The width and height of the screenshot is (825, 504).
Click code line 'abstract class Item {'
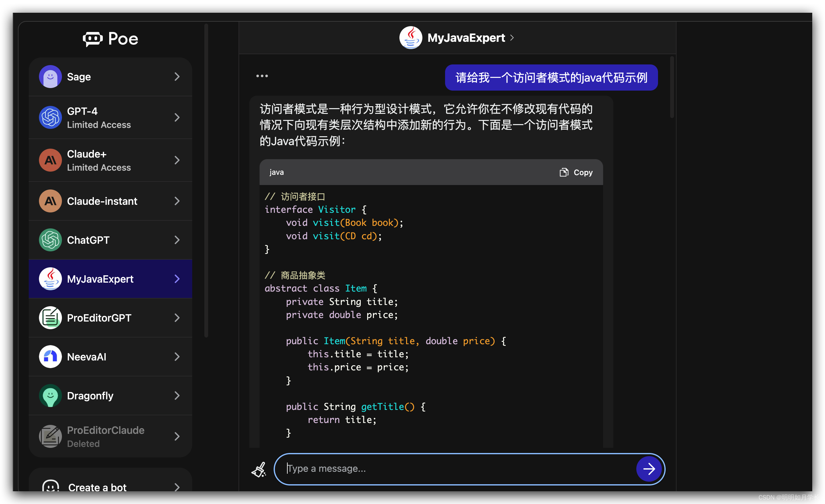(321, 288)
